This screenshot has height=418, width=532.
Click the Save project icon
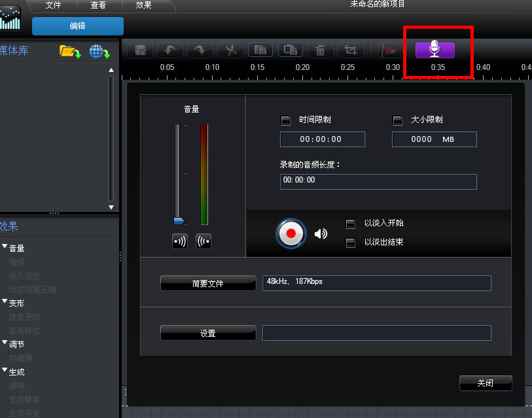[139, 49]
